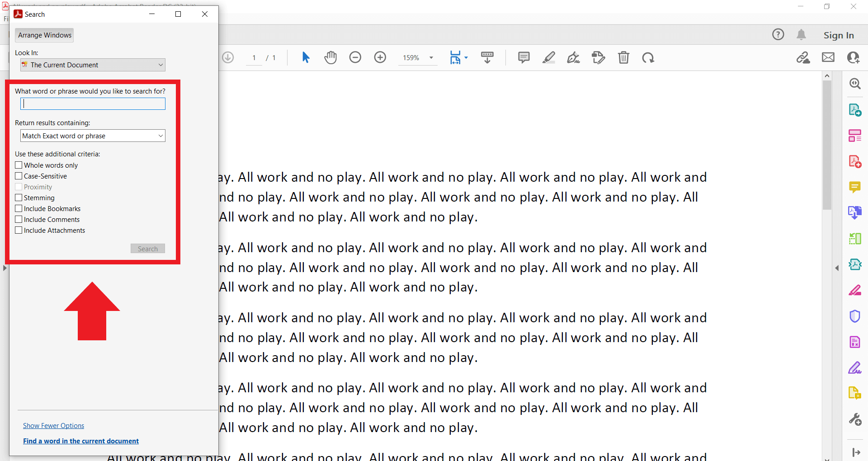868x461 pixels.
Task: Go to next page arrow
Action: pyautogui.click(x=228, y=57)
